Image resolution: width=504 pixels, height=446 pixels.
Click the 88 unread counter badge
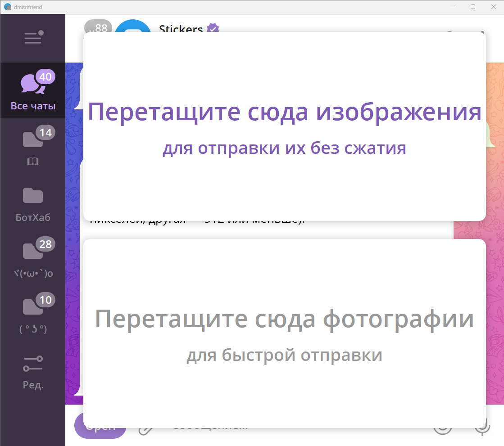click(x=97, y=27)
